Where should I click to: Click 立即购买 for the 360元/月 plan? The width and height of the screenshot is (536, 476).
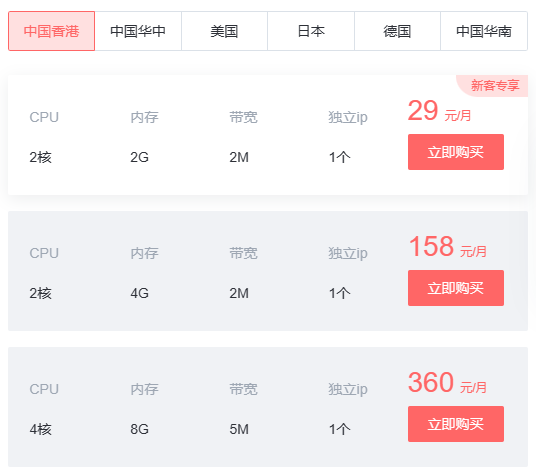456,424
